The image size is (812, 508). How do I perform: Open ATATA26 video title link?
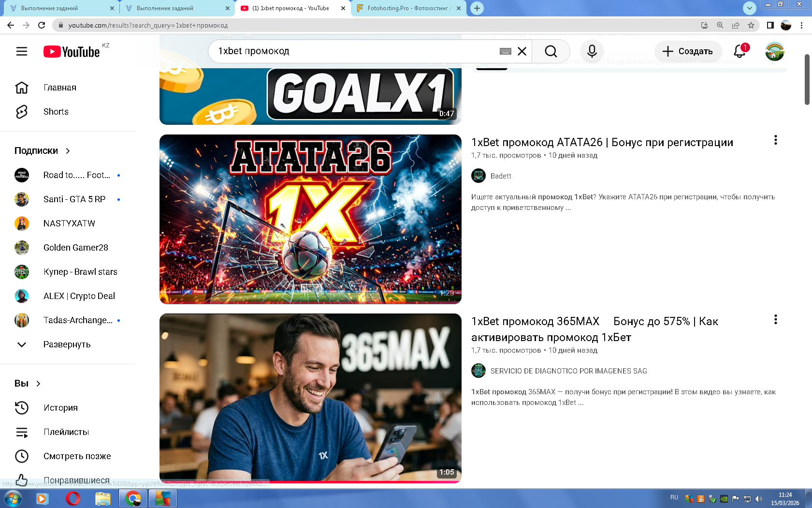click(x=602, y=142)
